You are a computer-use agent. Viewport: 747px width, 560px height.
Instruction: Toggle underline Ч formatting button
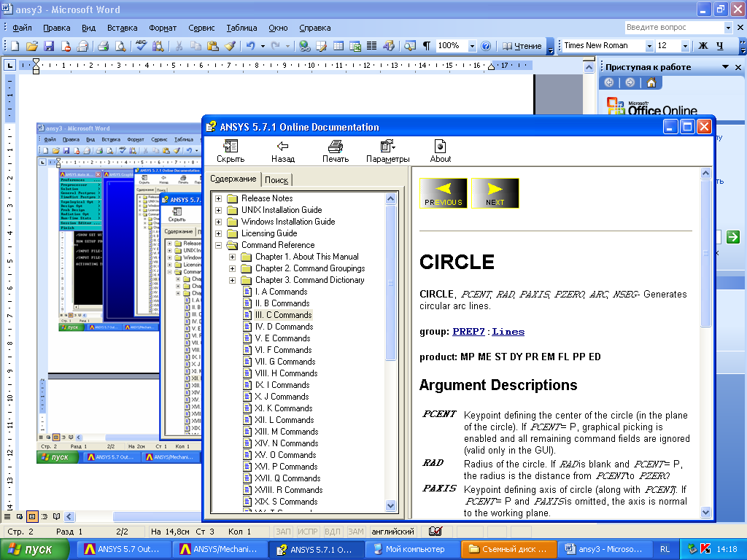point(720,46)
